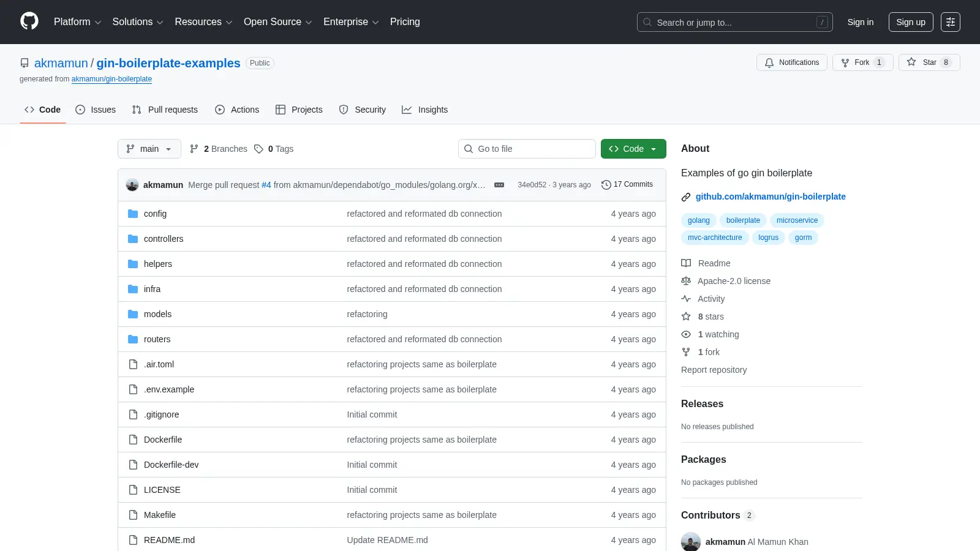
Task: Click the star icon beside 8 stars
Action: pos(686,317)
